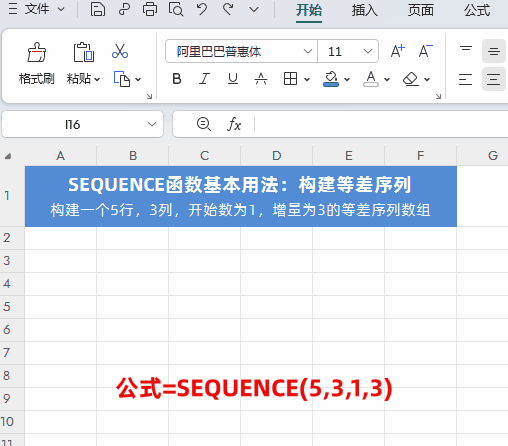Image resolution: width=508 pixels, height=446 pixels.
Task: Click the formula bar input area
Action: 381,124
